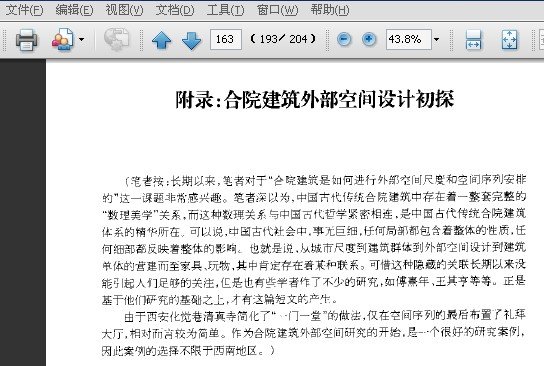Click the greyed globe settings icon
Screen dimensions: 544x366
click(117, 39)
